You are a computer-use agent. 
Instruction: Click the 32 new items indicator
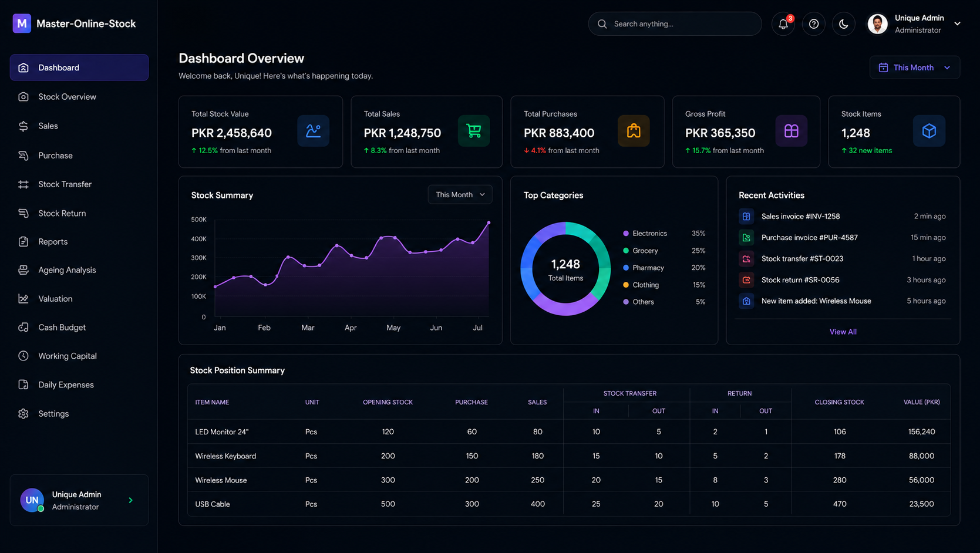point(867,151)
